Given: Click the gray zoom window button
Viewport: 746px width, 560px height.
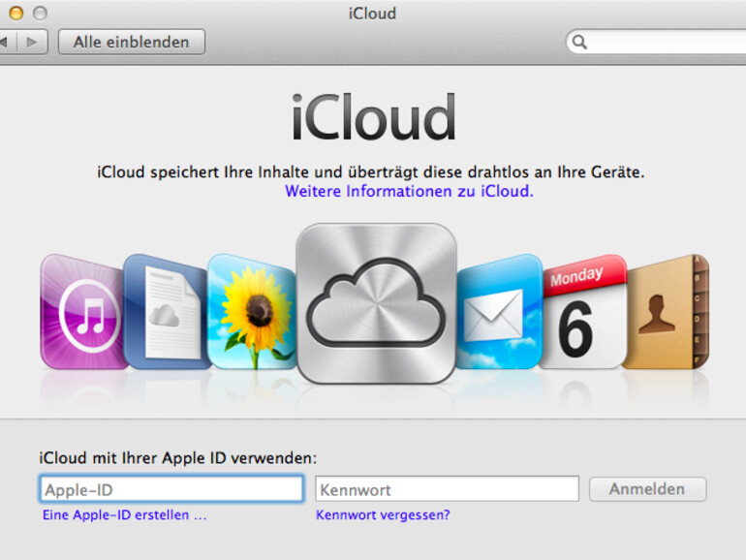Looking at the screenshot, I should click(40, 13).
